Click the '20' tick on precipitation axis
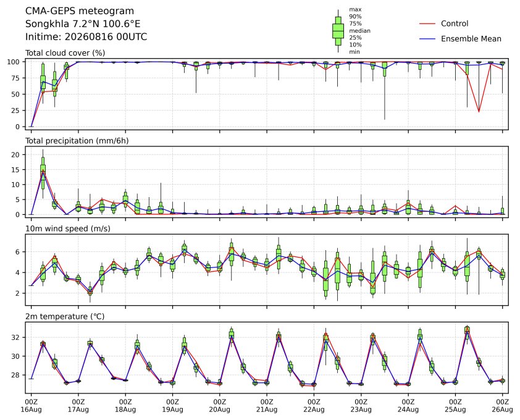 pyautogui.click(x=15, y=155)
